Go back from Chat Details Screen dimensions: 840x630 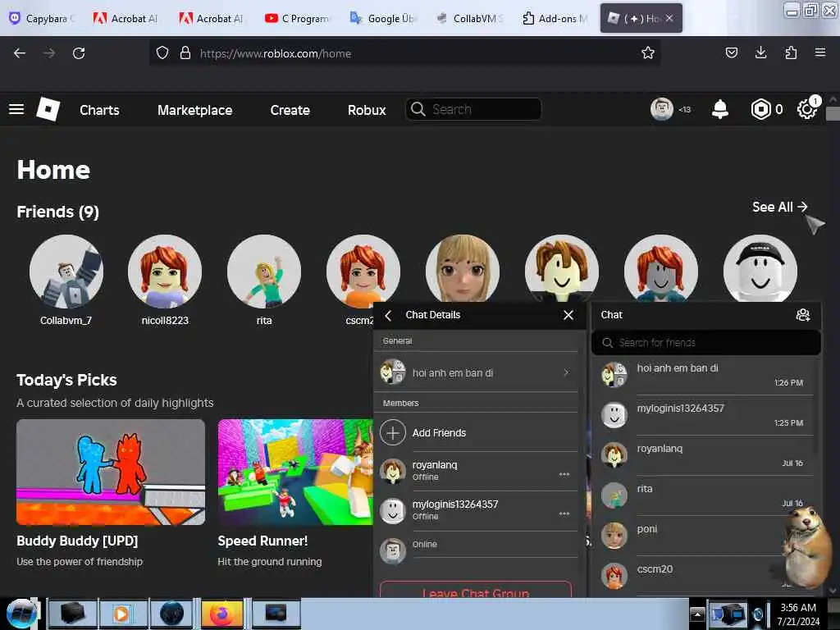coord(388,315)
